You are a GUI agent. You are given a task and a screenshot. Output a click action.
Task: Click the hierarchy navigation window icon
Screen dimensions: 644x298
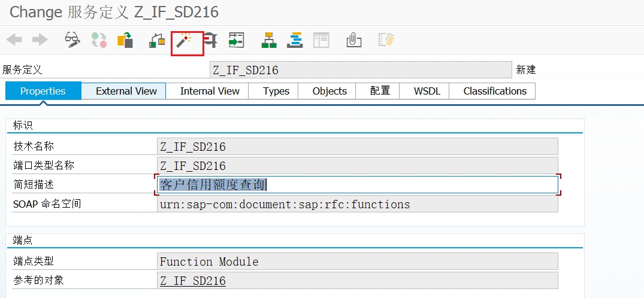point(269,40)
